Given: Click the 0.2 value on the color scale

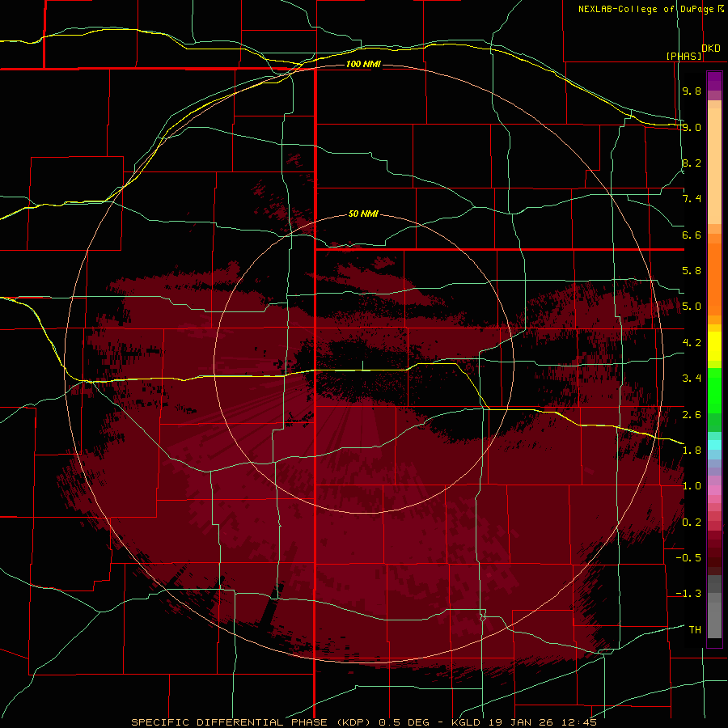Looking at the screenshot, I should click(692, 523).
